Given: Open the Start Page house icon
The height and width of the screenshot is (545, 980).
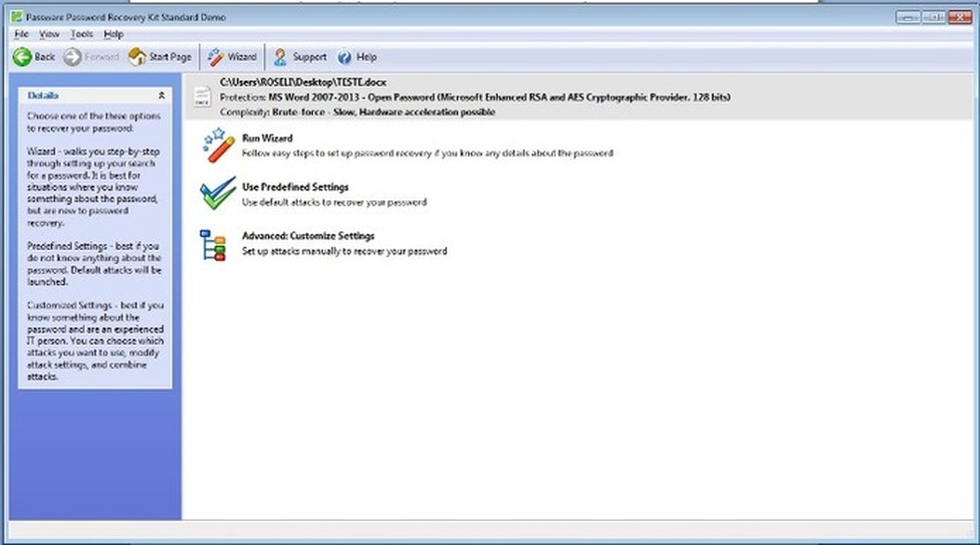Looking at the screenshot, I should [x=136, y=57].
